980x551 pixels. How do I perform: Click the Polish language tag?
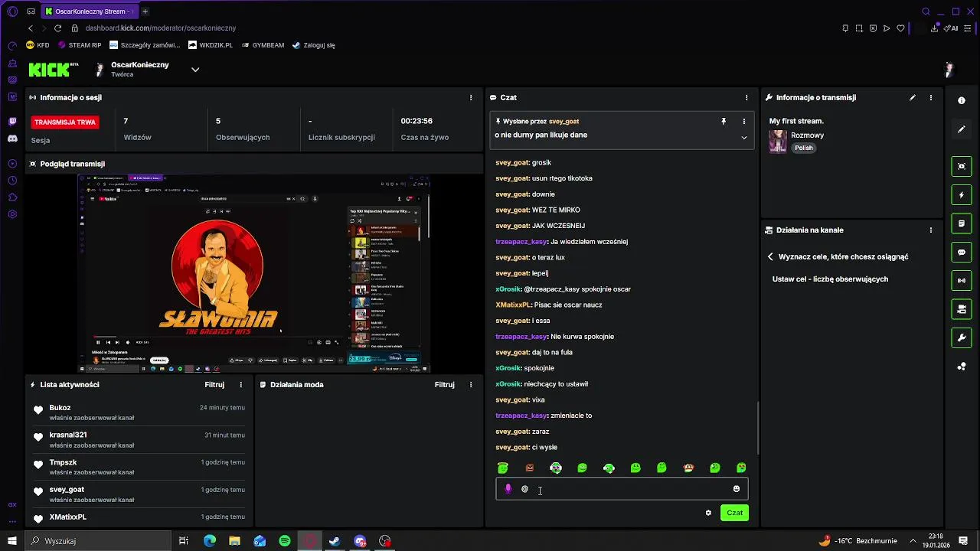click(x=803, y=148)
